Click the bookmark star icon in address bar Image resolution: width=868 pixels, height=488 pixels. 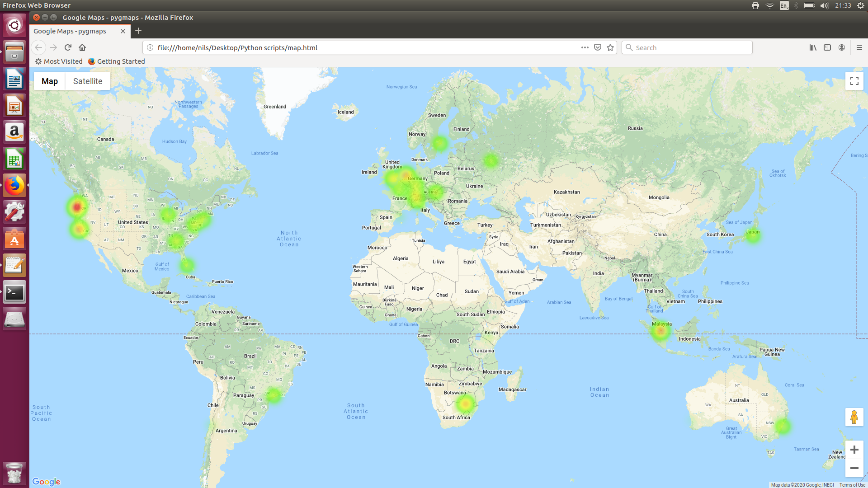(610, 47)
